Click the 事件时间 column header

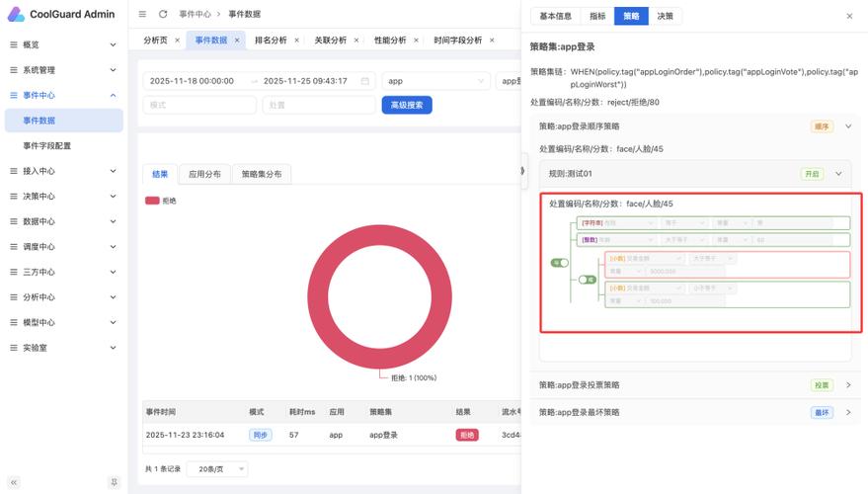[161, 412]
